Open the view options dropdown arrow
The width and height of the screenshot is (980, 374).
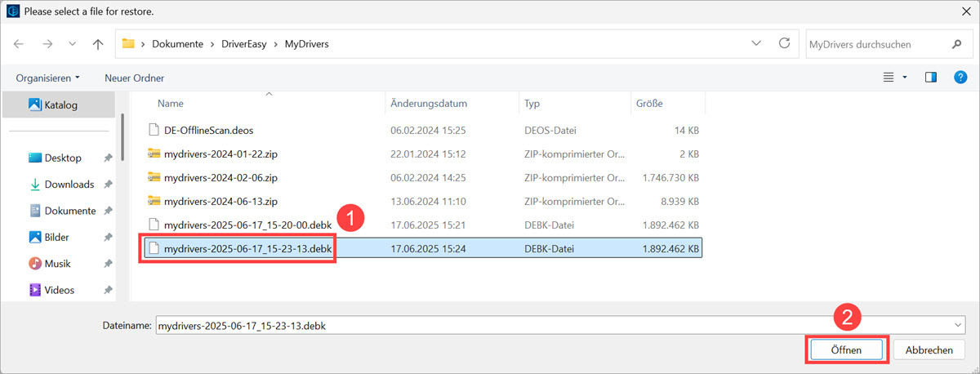(905, 78)
